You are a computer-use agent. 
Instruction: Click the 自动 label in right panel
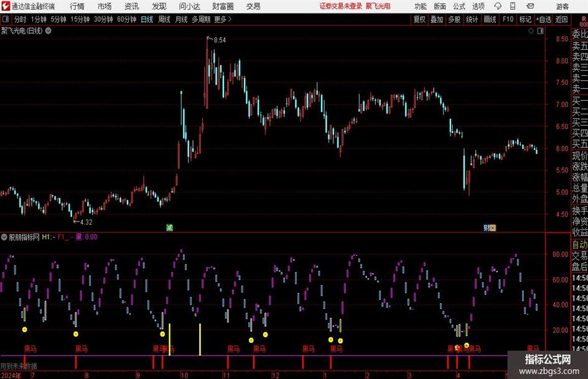point(580,245)
